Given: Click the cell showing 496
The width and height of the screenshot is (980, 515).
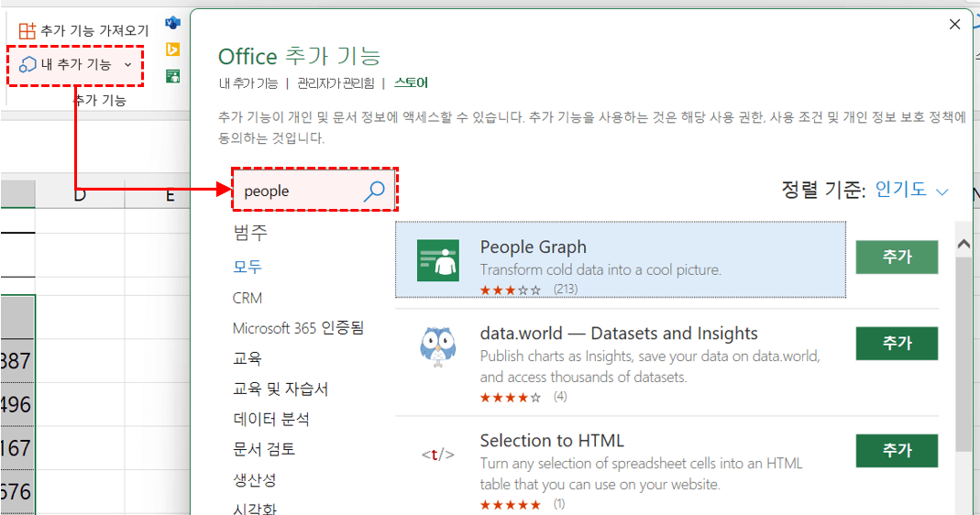Looking at the screenshot, I should pyautogui.click(x=17, y=404).
